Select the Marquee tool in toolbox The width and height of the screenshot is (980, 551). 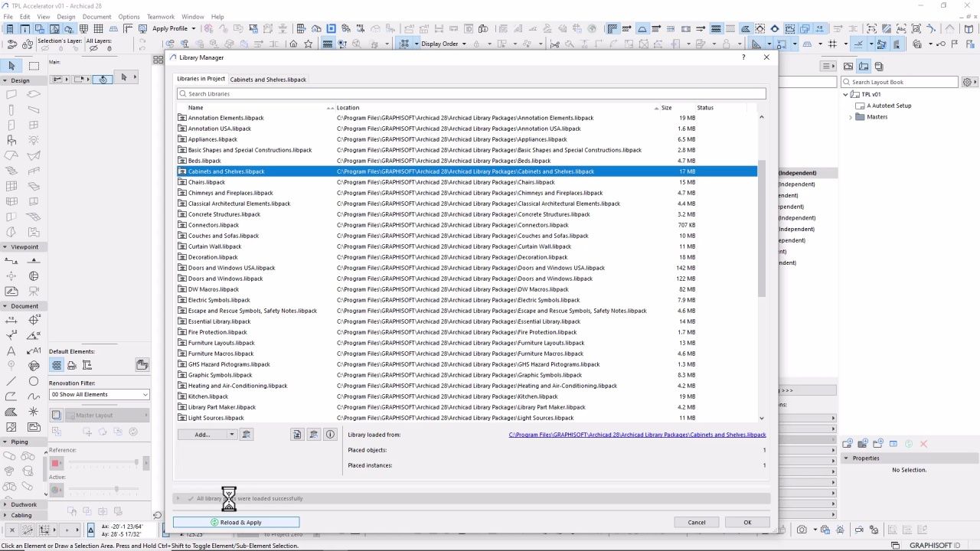pyautogui.click(x=34, y=66)
